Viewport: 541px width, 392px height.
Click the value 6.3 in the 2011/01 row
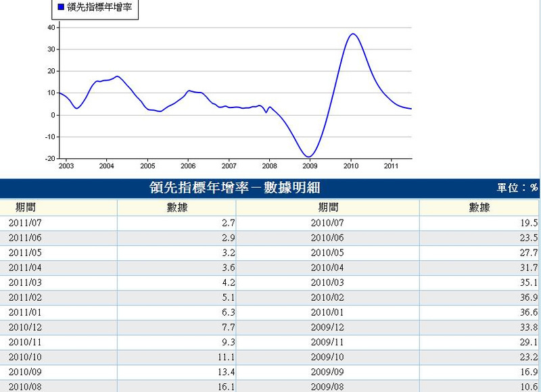[x=229, y=312]
